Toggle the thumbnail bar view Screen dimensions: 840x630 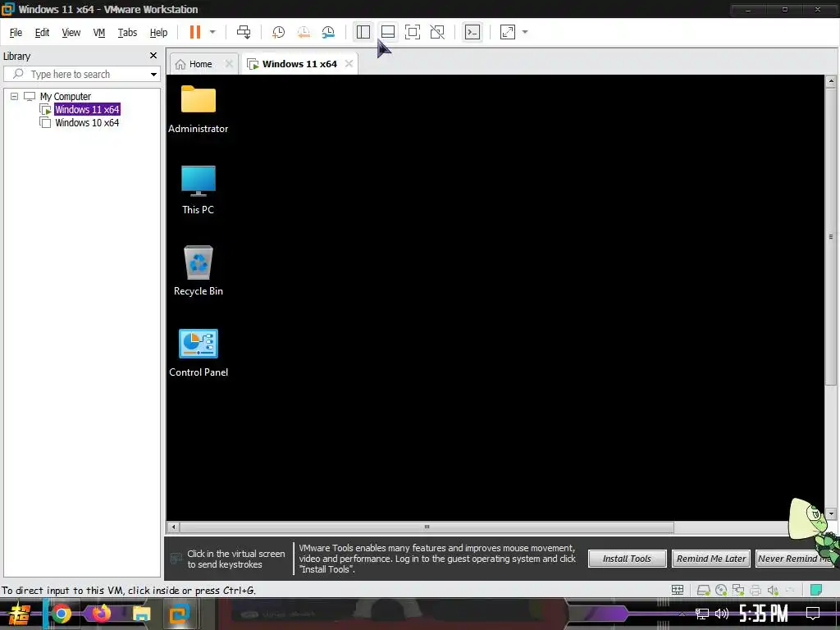[x=388, y=32]
